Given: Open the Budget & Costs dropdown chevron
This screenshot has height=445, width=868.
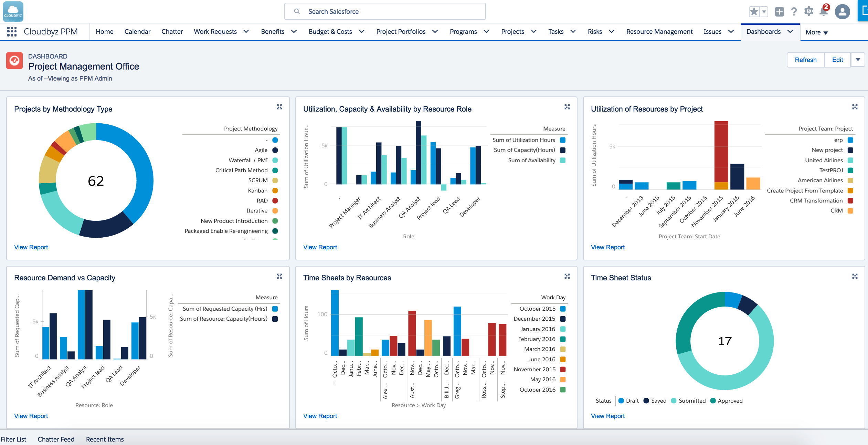Looking at the screenshot, I should [x=362, y=31].
